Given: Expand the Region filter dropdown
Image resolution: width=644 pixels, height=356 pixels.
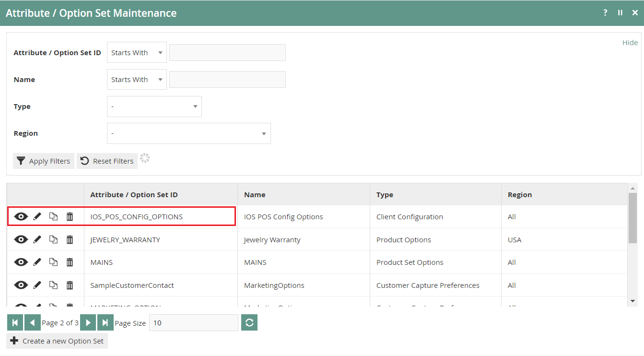Looking at the screenshot, I should click(x=188, y=133).
